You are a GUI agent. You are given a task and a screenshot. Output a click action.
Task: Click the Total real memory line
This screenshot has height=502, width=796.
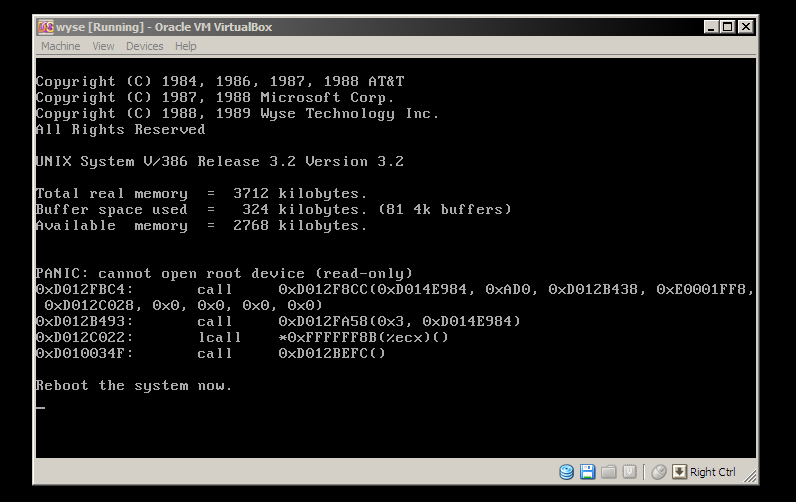pyautogui.click(x=201, y=193)
